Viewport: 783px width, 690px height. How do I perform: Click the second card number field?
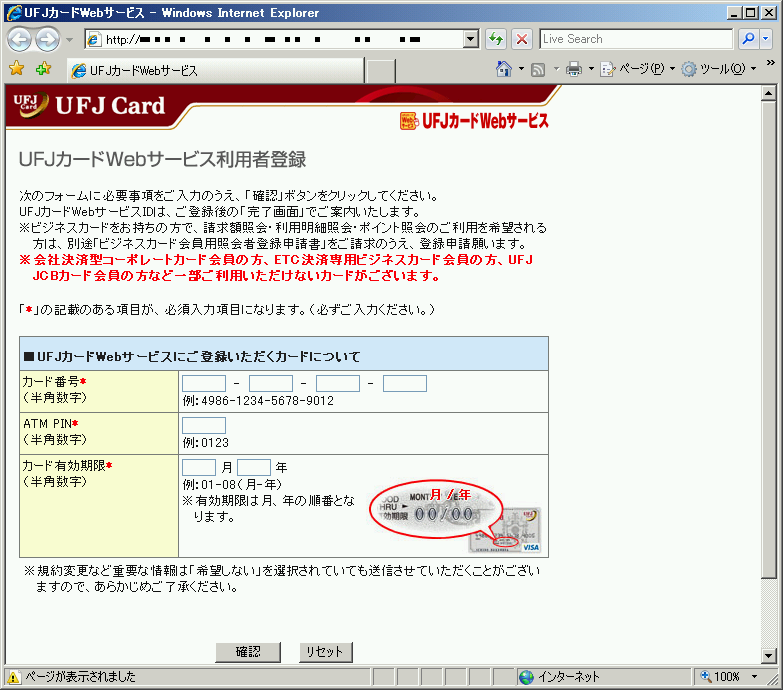[x=271, y=383]
